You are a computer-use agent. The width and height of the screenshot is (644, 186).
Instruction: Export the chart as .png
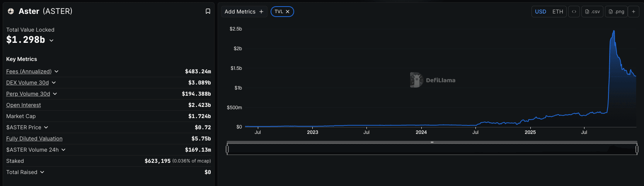pos(616,12)
